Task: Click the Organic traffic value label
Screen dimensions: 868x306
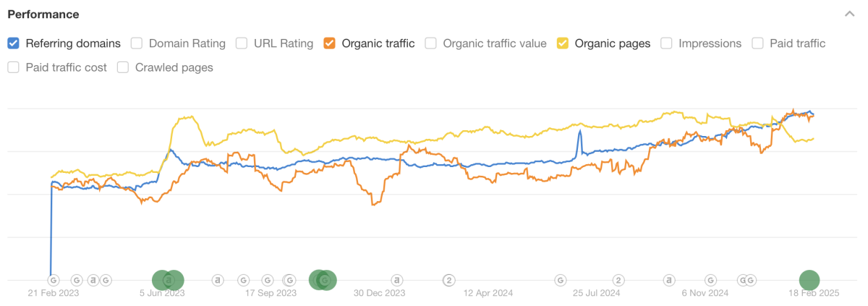Action: 495,43
